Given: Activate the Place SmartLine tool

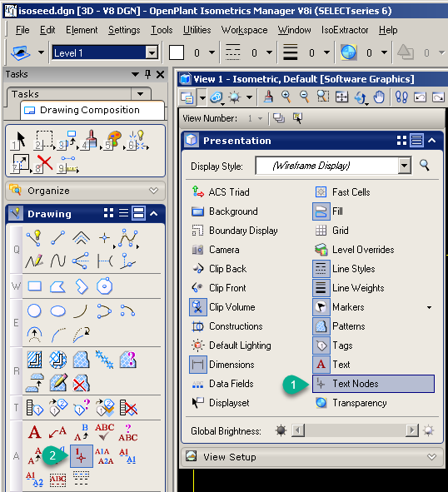Looking at the screenshot, I should point(34,237).
